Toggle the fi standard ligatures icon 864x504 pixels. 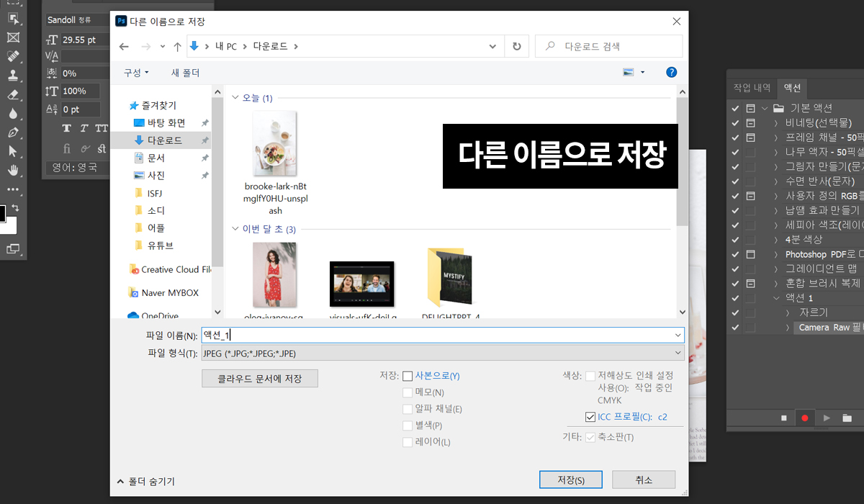pyautogui.click(x=67, y=148)
